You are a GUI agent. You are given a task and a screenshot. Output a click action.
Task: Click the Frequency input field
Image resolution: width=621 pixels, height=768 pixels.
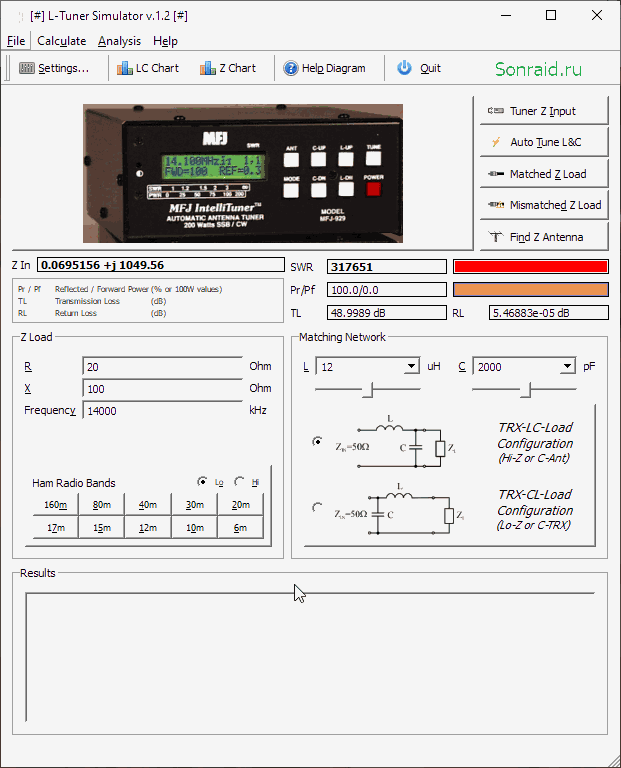tap(163, 411)
